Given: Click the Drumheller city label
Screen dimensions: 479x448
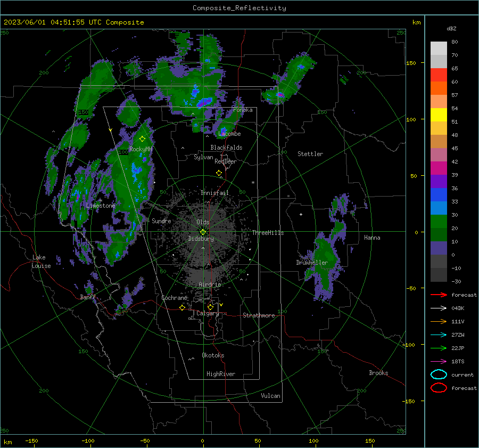Looking at the screenshot, I should (x=312, y=263).
